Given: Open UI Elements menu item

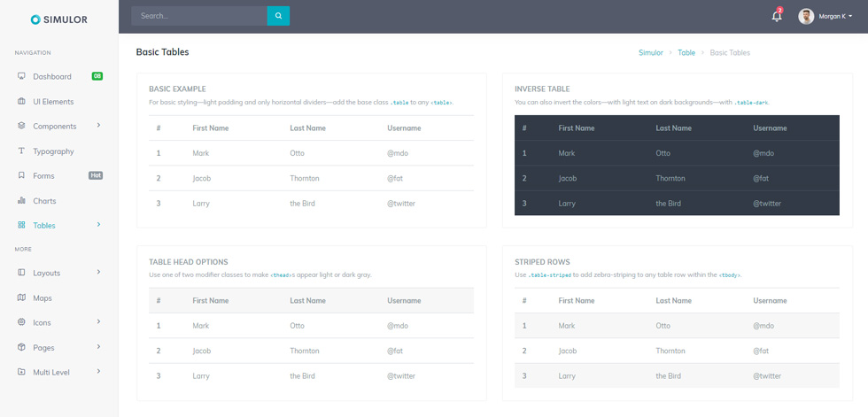Looking at the screenshot, I should click(53, 102).
